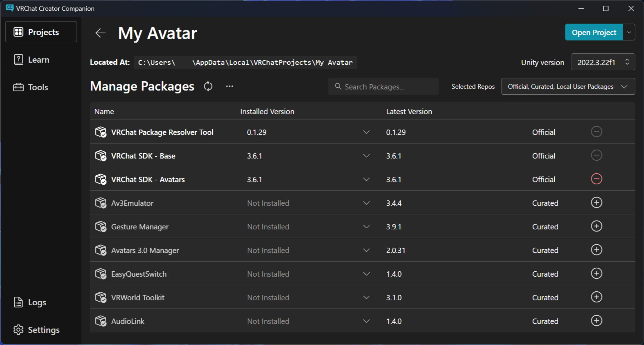Expand version dropdown for VRChat Package Resolver Tool

[366, 132]
